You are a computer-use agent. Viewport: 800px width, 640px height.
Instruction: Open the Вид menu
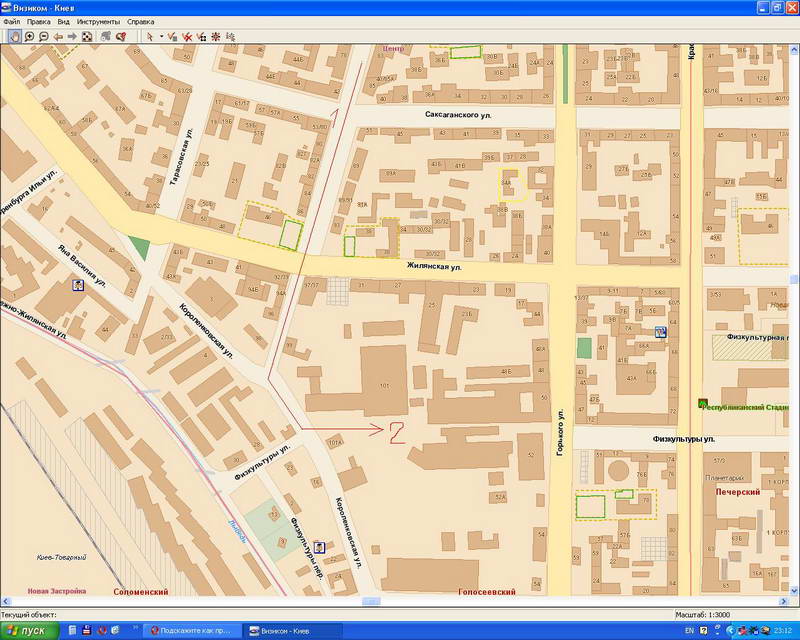point(64,21)
